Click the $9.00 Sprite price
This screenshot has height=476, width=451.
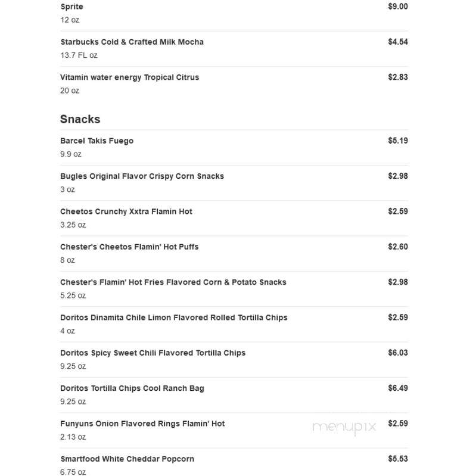398,7
